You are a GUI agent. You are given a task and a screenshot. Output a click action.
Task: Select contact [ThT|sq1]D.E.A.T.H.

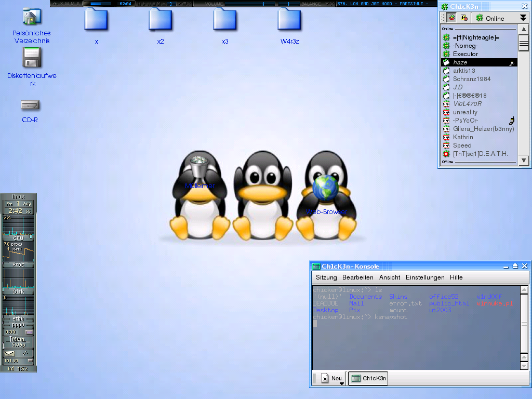point(479,154)
